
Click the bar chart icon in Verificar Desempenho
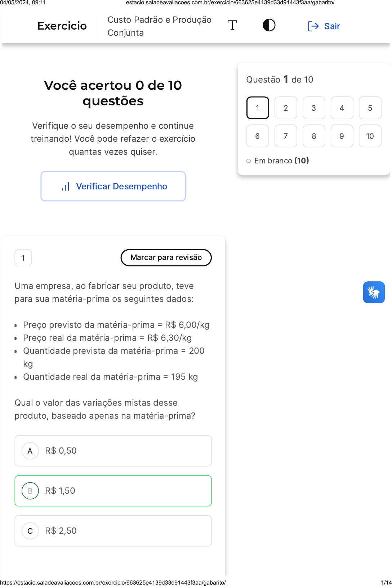pyautogui.click(x=66, y=186)
